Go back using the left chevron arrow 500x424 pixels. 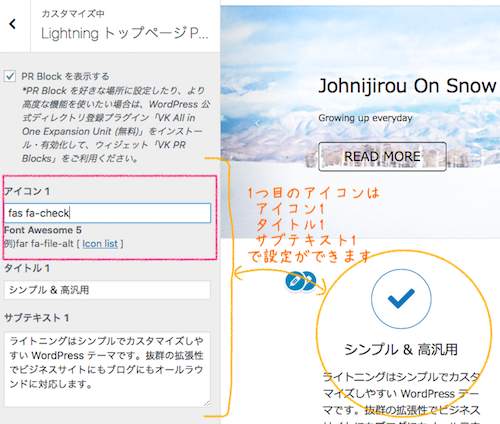click(13, 24)
